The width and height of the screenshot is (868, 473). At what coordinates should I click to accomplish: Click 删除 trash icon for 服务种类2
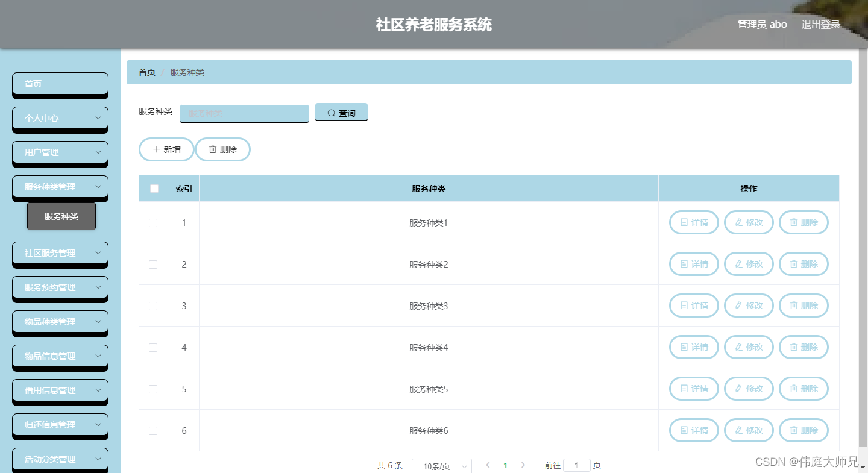794,264
